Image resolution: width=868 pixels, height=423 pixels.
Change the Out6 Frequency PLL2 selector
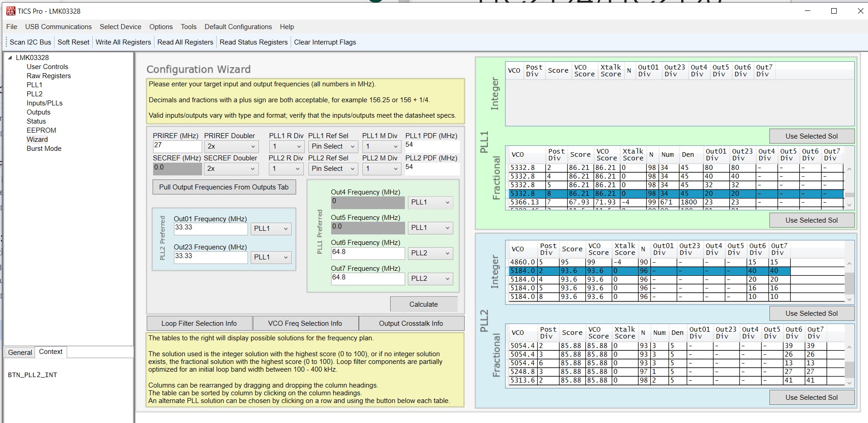click(x=430, y=253)
